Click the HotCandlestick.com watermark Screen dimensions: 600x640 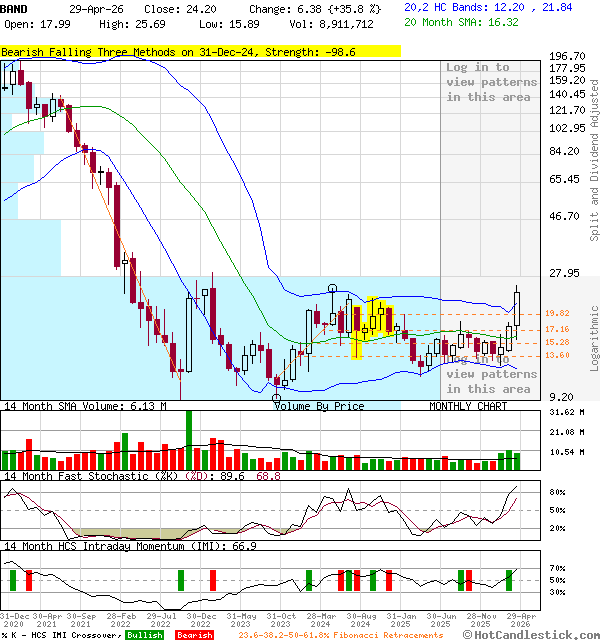[535, 634]
